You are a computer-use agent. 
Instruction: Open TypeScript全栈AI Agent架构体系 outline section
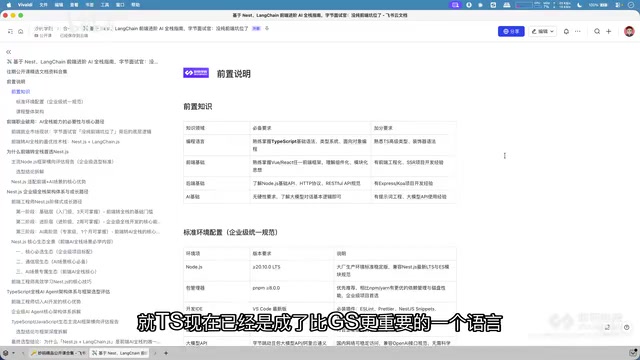pyautogui.click(x=58, y=291)
